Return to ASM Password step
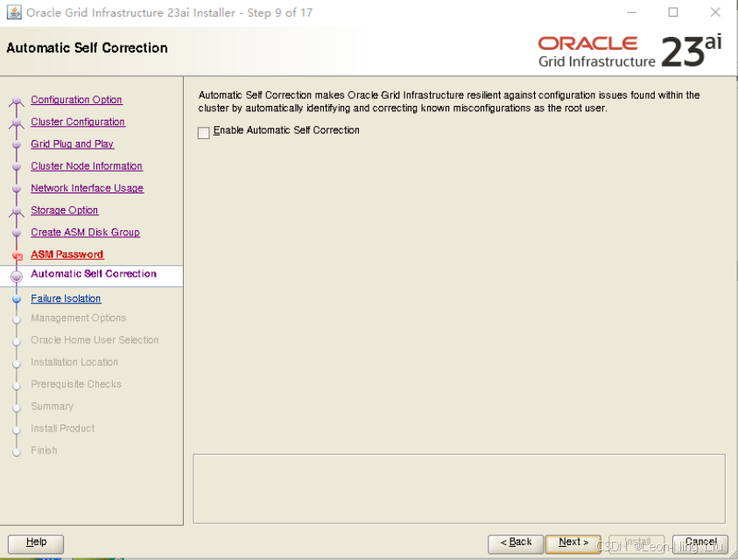The width and height of the screenshot is (738, 560). pyautogui.click(x=67, y=255)
